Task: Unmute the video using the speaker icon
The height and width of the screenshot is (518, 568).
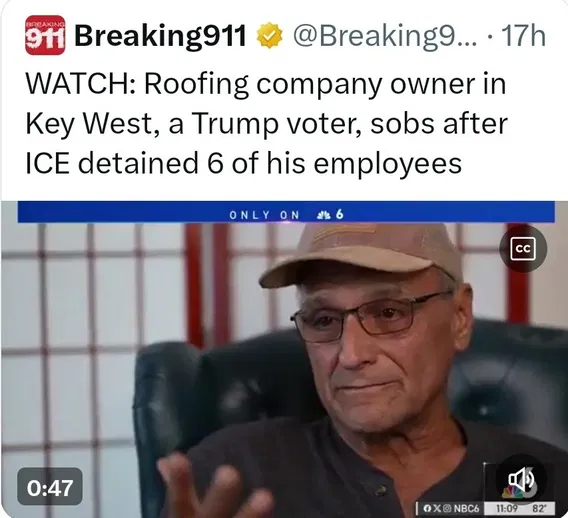Action: pyautogui.click(x=521, y=479)
